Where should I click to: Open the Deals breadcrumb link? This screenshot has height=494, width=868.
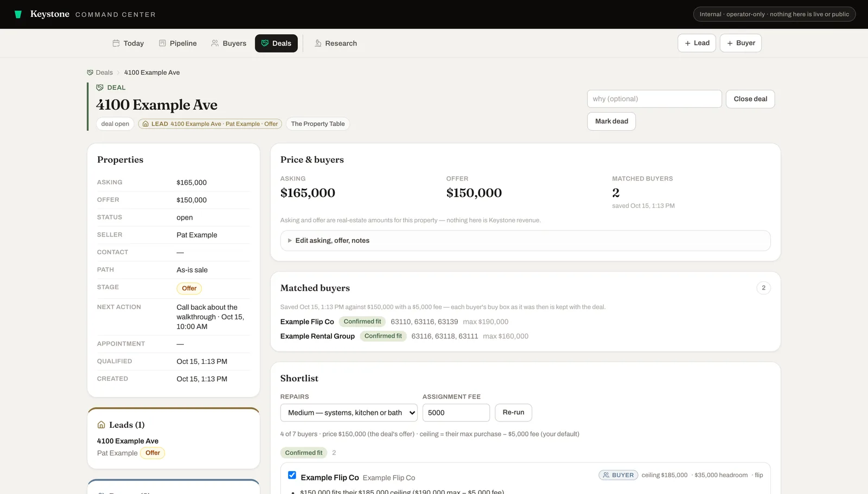click(x=100, y=73)
